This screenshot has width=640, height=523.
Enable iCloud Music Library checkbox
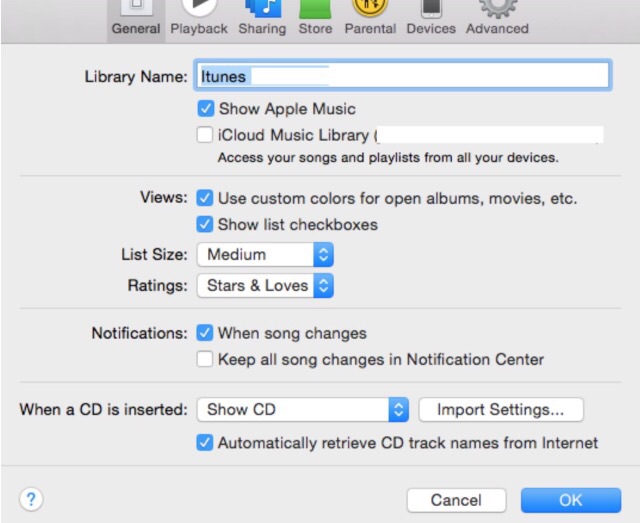coord(204,135)
